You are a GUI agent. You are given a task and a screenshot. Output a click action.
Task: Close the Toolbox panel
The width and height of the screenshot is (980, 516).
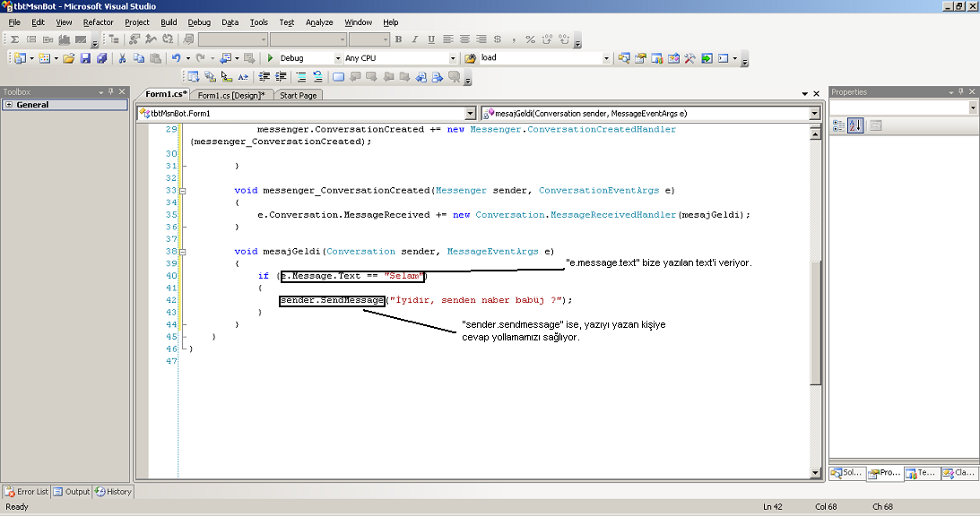point(122,92)
